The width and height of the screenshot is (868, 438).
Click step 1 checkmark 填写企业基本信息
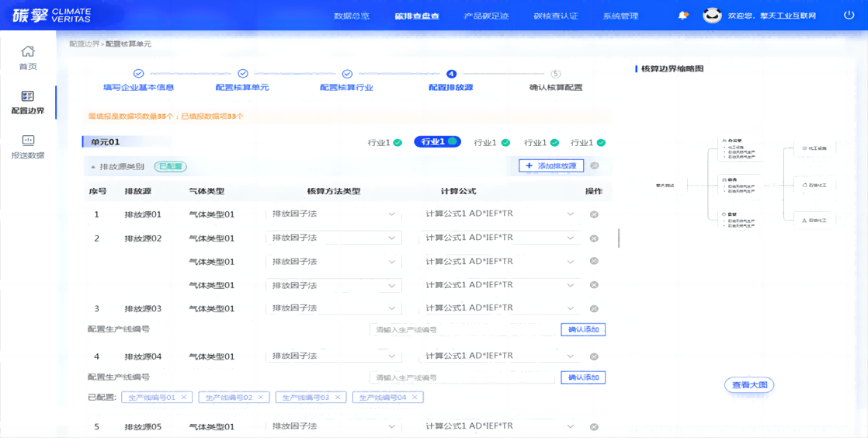(138, 73)
